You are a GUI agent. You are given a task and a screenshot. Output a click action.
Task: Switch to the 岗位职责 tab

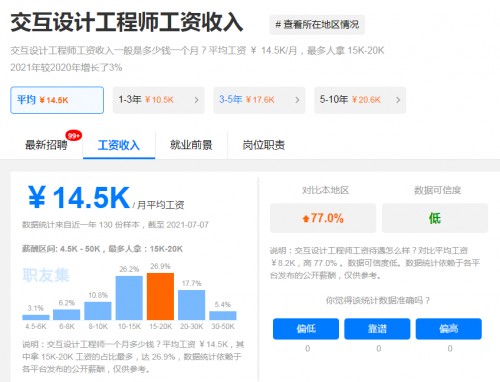tap(264, 145)
